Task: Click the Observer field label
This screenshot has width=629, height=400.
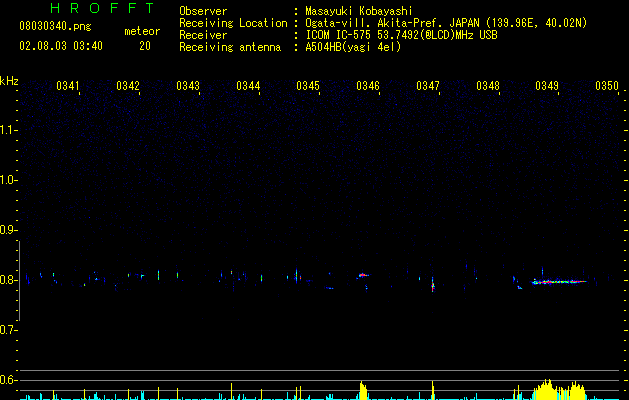Action: pyautogui.click(x=203, y=11)
